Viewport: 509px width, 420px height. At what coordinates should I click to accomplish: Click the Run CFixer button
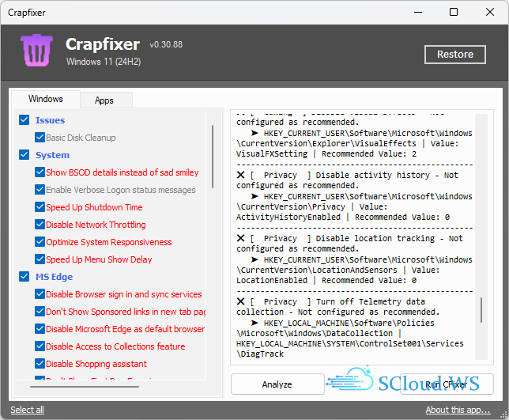pyautogui.click(x=447, y=384)
